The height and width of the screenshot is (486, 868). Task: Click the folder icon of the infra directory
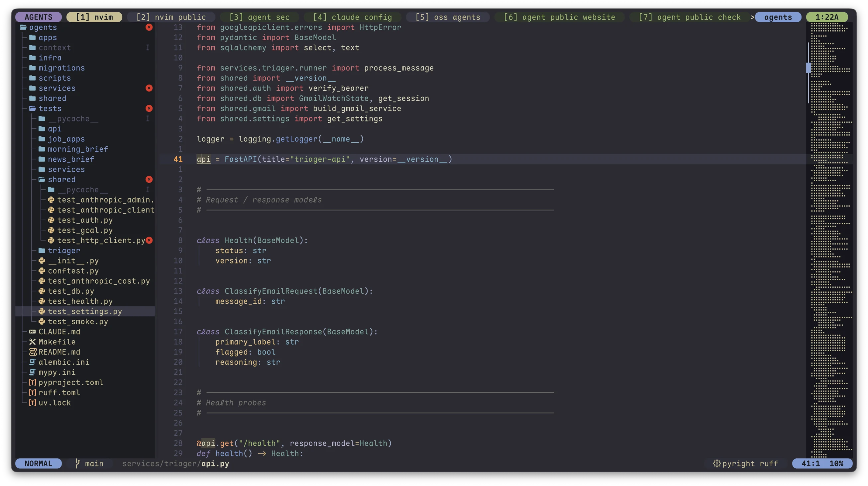pos(32,58)
